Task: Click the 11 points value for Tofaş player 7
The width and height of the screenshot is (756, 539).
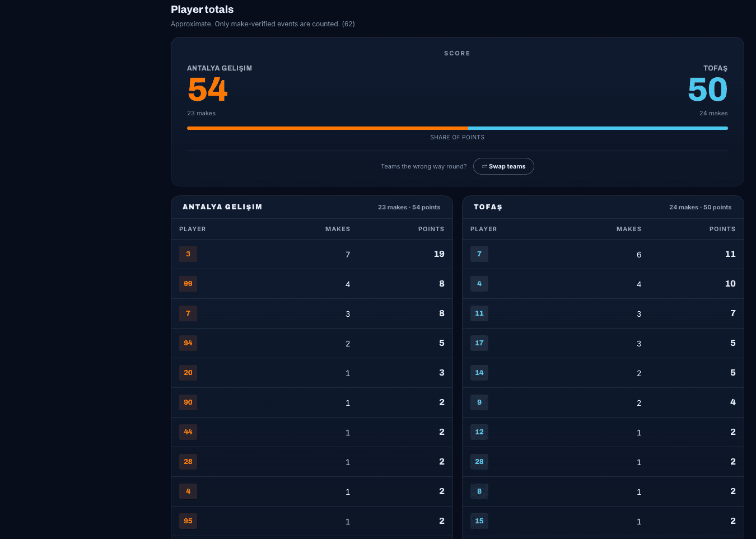Action: coord(730,254)
